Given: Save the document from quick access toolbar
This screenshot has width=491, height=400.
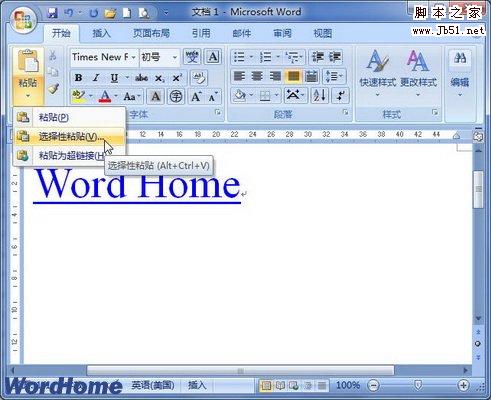Looking at the screenshot, I should (53, 13).
